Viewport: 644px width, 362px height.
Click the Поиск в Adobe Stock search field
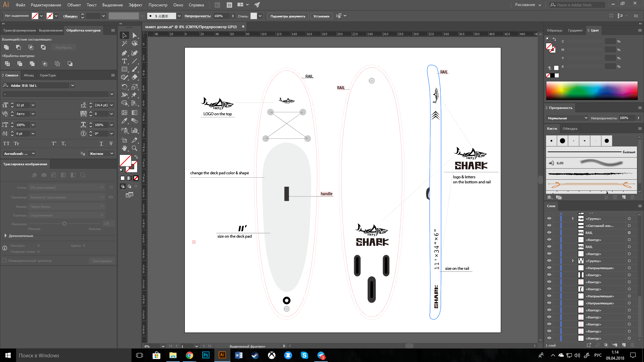pos(577,5)
